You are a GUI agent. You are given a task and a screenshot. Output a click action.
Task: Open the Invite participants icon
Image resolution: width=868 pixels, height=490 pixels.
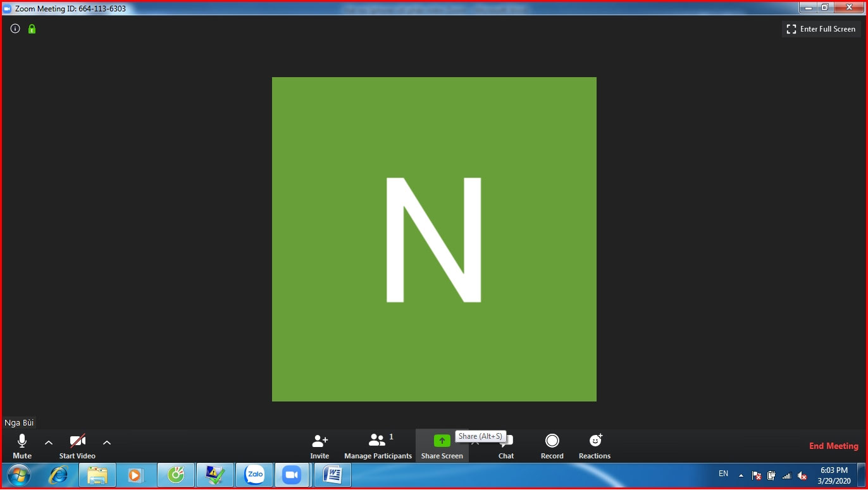point(319,441)
